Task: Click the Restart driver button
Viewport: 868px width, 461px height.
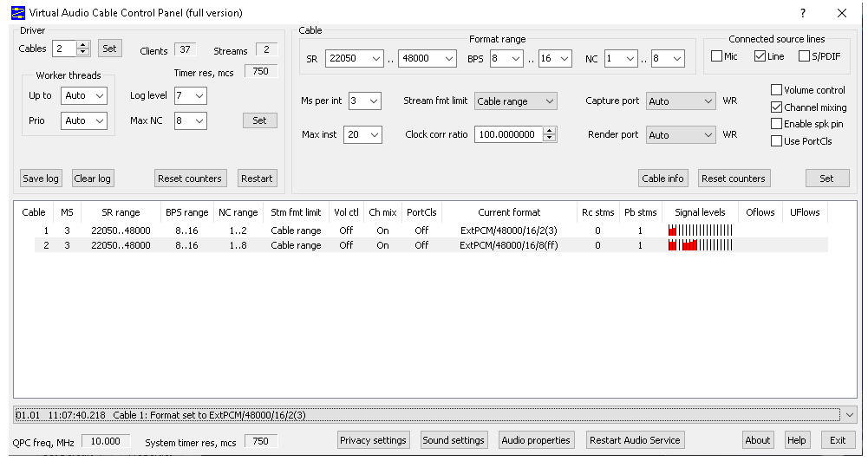Action: point(257,179)
